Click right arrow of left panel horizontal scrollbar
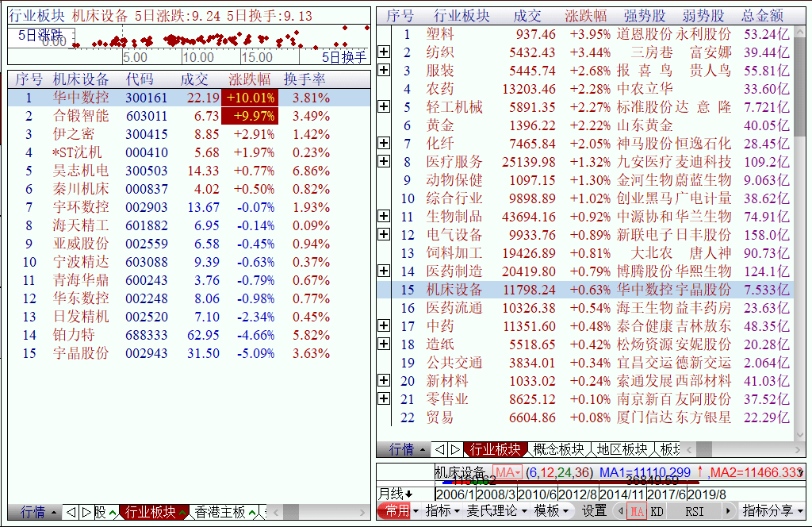 (362, 512)
